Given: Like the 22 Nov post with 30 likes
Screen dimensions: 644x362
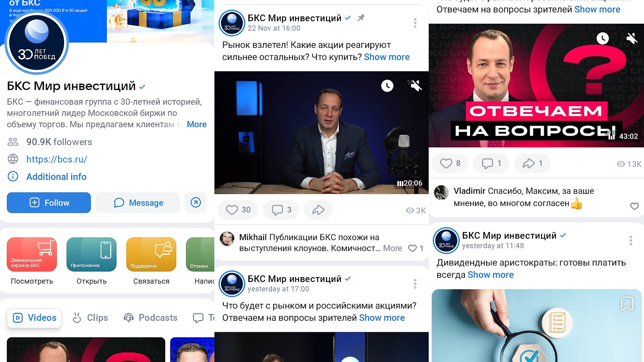Looking at the screenshot, I should pyautogui.click(x=238, y=210).
